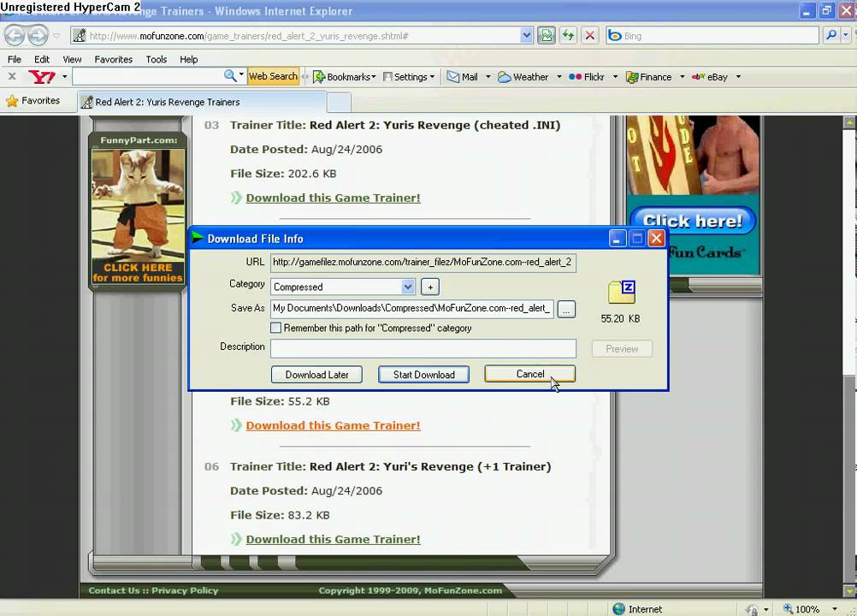Click the red Stop loading icon
The image size is (857, 616).
coord(590,36)
